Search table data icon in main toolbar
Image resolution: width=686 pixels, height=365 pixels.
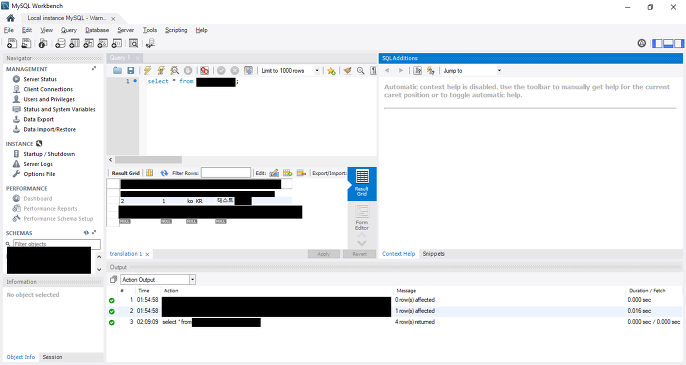click(x=133, y=43)
